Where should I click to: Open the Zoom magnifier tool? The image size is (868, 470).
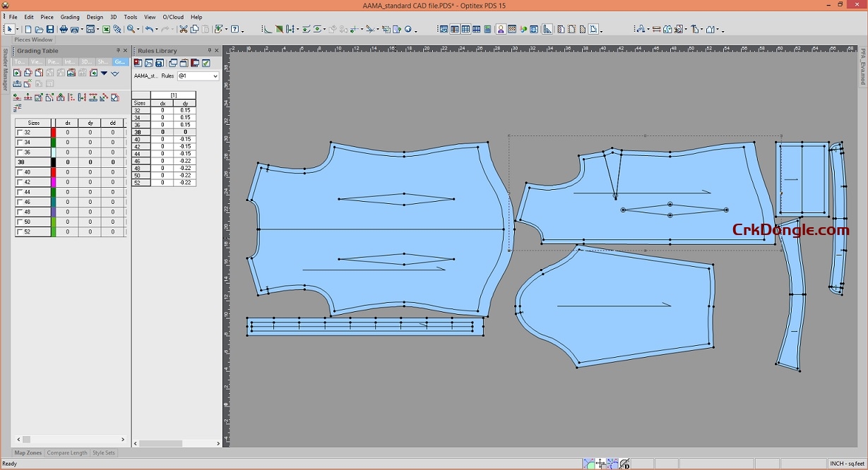[x=129, y=30]
